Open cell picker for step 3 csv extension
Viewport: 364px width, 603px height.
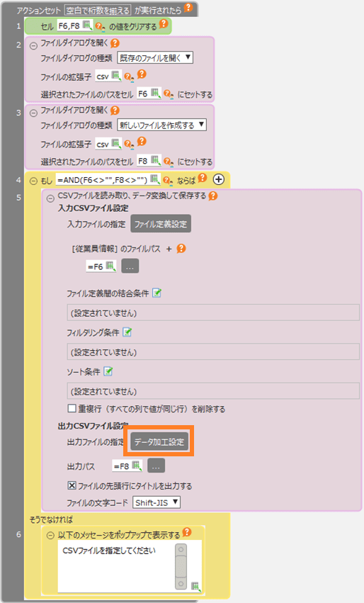click(115, 143)
